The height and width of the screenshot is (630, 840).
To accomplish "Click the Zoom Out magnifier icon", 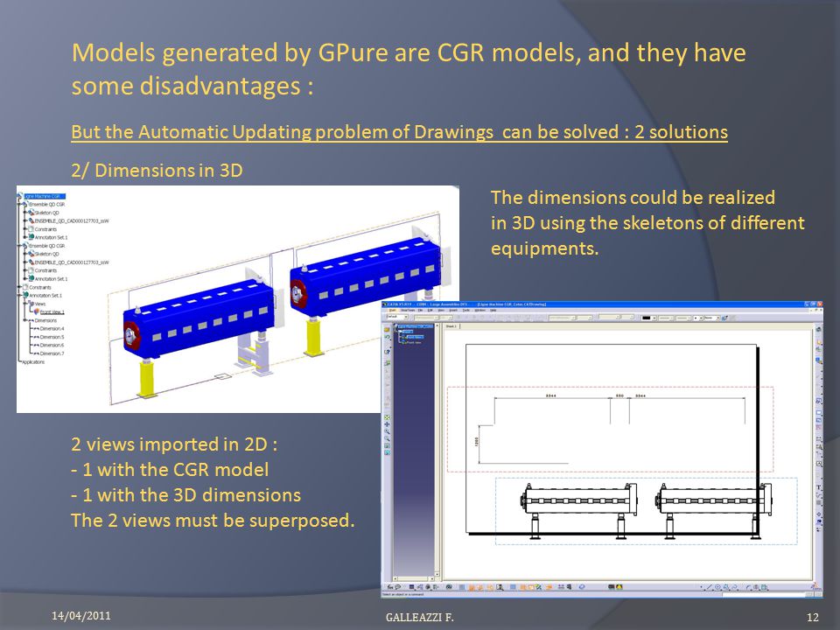I will [388, 438].
